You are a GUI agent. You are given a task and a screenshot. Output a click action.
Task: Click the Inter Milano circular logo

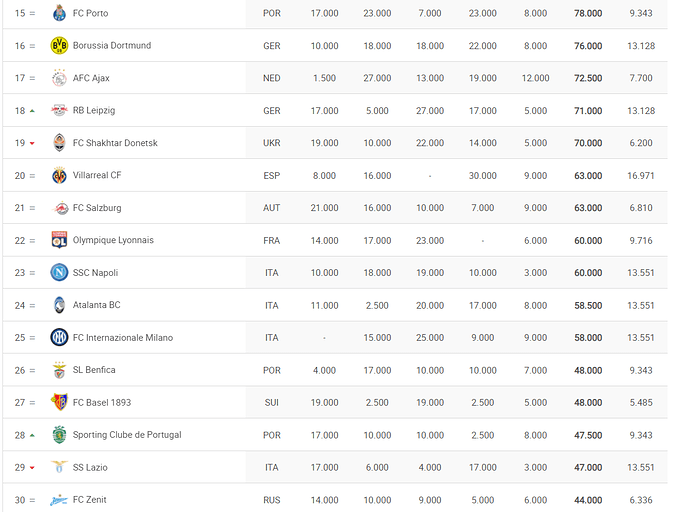59,338
